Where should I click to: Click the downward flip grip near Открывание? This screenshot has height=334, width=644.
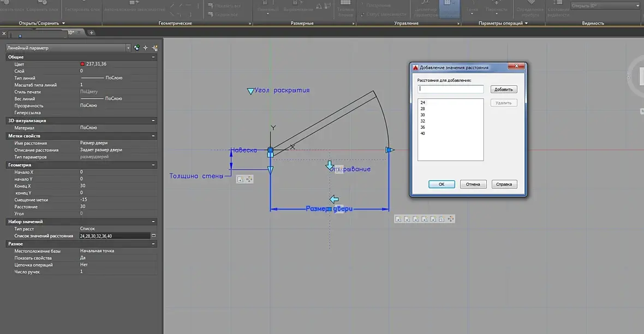pyautogui.click(x=330, y=165)
